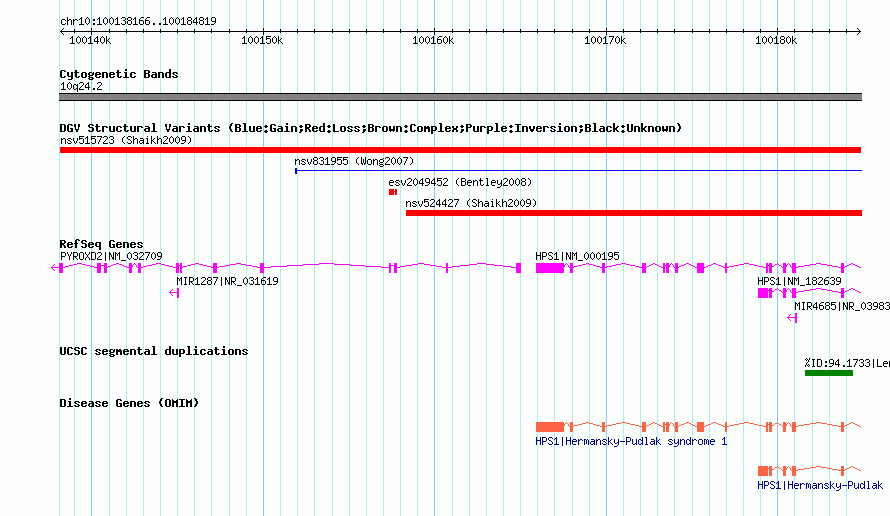890x516 pixels.
Task: Open the HPS1|NM_000195 gene label
Action: coord(577,256)
